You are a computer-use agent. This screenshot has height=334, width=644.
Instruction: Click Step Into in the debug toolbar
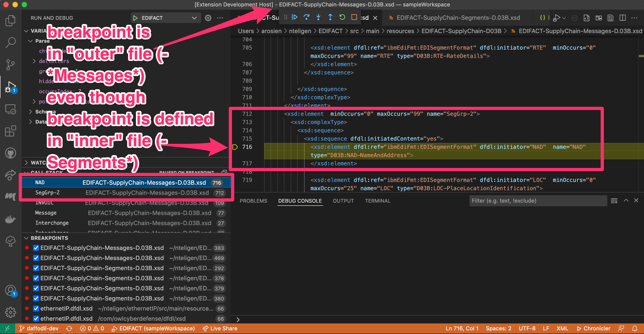click(318, 17)
